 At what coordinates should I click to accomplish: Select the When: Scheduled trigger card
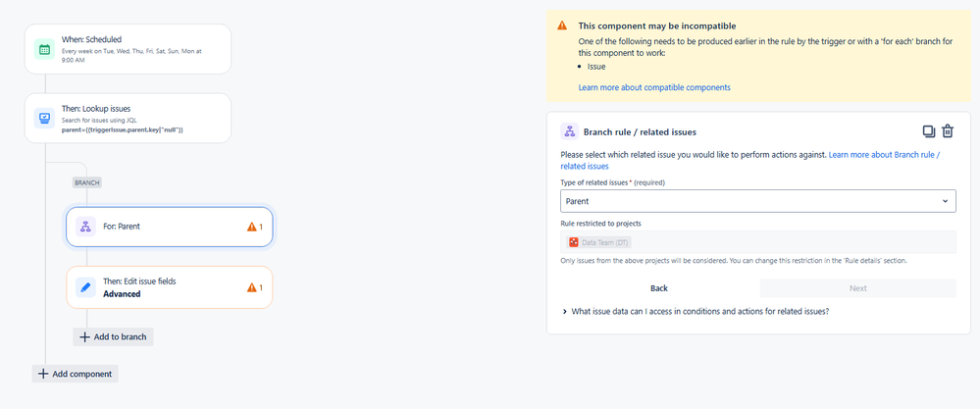click(x=129, y=49)
